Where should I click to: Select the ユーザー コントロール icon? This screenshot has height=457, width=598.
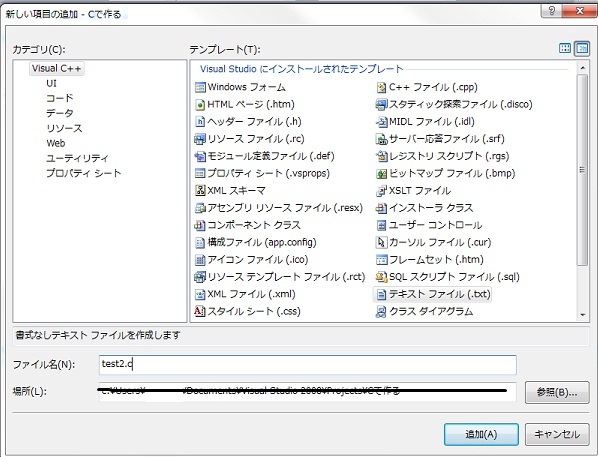click(381, 225)
